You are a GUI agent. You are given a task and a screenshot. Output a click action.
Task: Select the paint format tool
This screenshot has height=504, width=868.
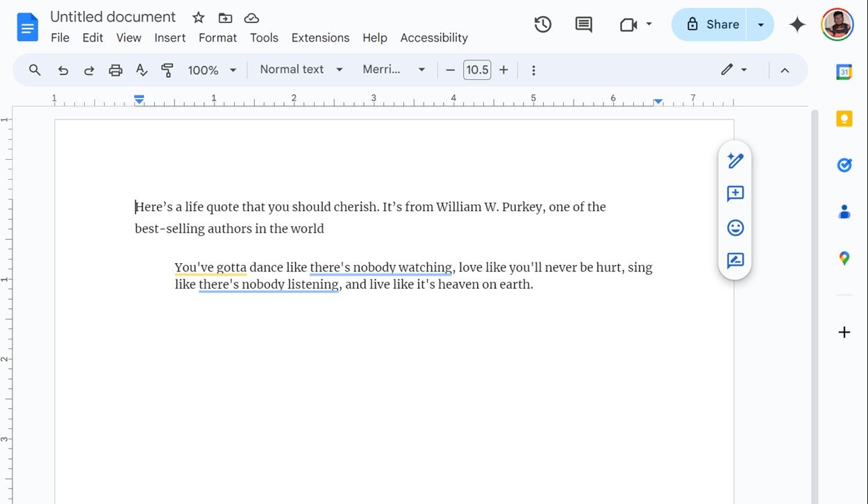167,69
